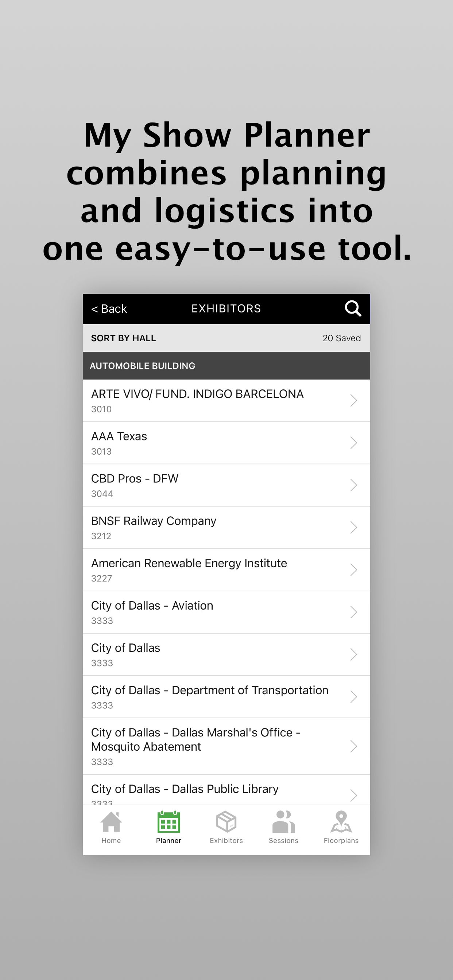
Task: Switch to the Sessions tab label
Action: [x=284, y=841]
